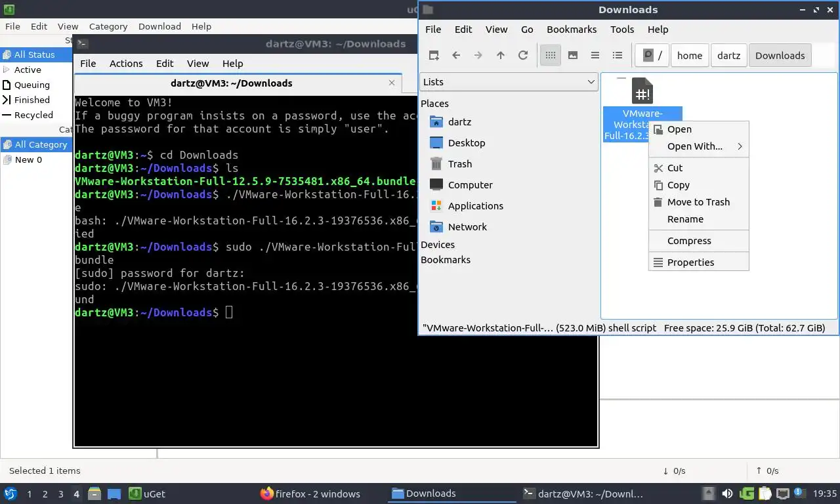Switch to workspace 1

(29, 494)
